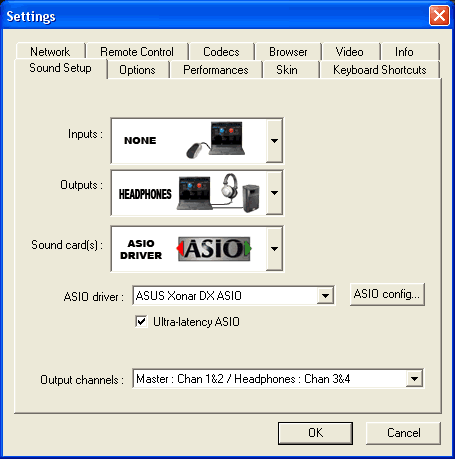Click the ASIO logo graphic
Image resolution: width=455 pixels, height=459 pixels.
point(214,249)
